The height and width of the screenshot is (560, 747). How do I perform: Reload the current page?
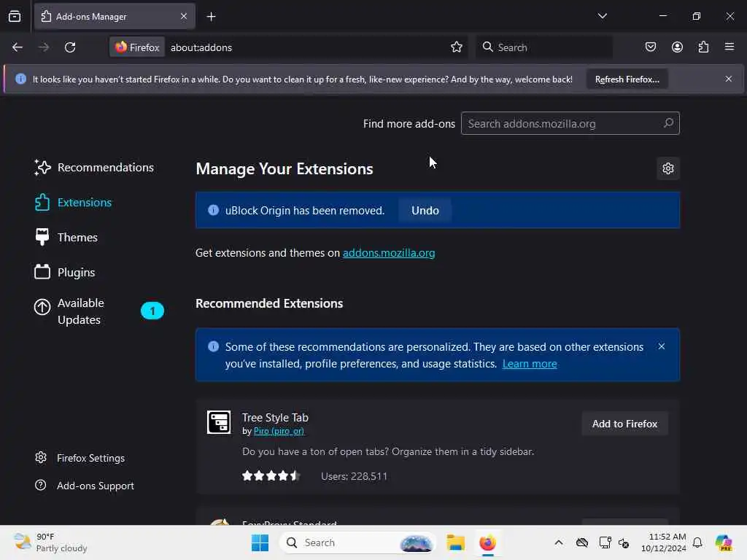70,47
